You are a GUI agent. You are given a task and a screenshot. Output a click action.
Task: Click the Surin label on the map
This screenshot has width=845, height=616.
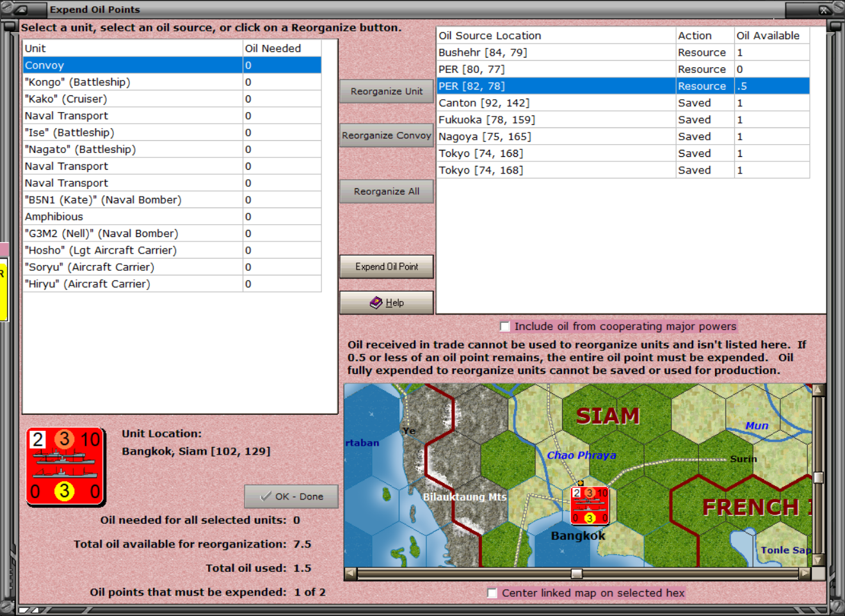click(743, 459)
